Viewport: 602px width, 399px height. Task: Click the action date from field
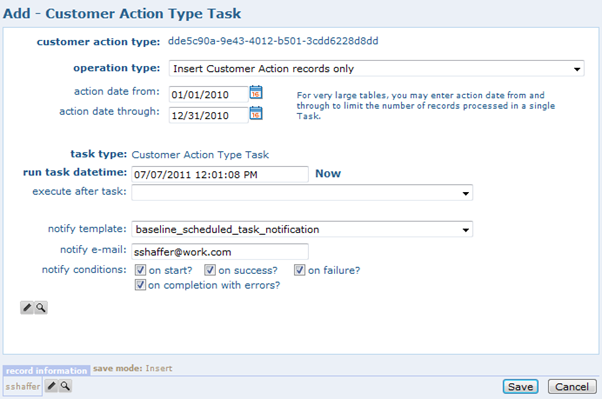pyautogui.click(x=209, y=94)
